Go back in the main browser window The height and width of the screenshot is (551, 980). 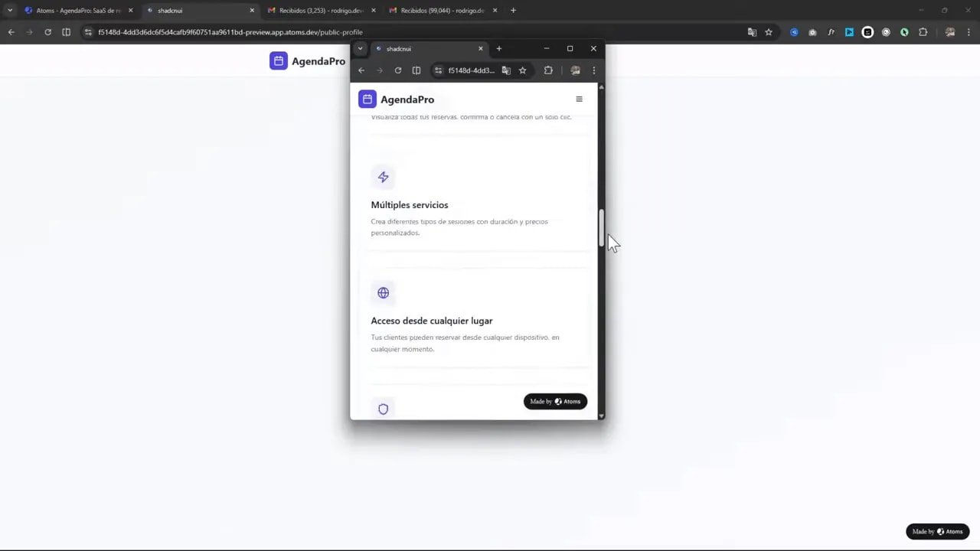[11, 32]
